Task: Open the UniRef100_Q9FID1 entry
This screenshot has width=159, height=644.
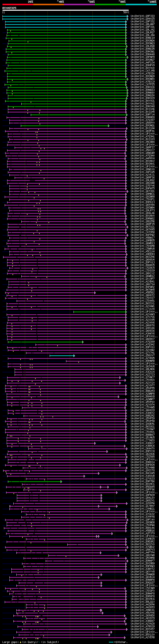Action: pyautogui.click(x=143, y=27)
